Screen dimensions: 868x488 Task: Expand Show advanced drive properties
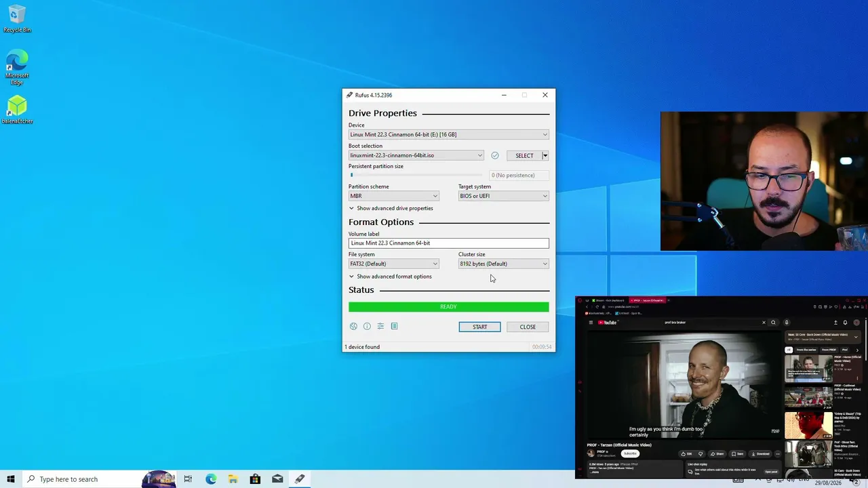coord(391,208)
